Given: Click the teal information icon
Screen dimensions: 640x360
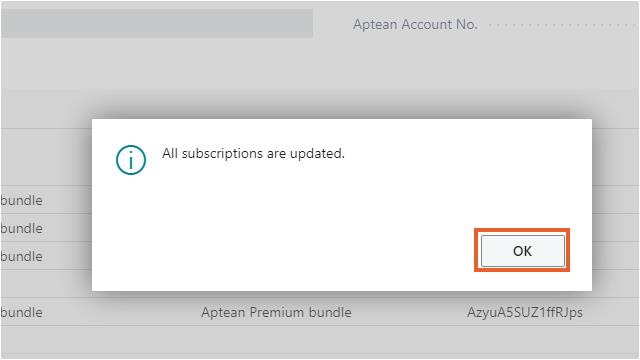Looking at the screenshot, I should pos(131,160).
